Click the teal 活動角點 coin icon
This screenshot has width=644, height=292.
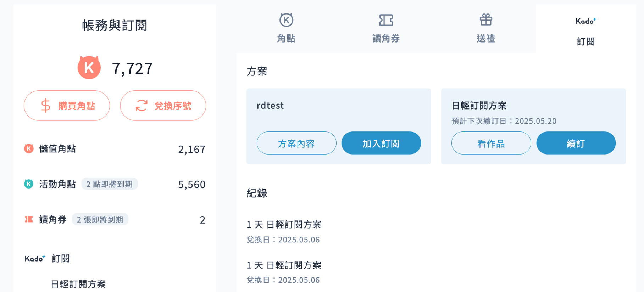coord(29,184)
